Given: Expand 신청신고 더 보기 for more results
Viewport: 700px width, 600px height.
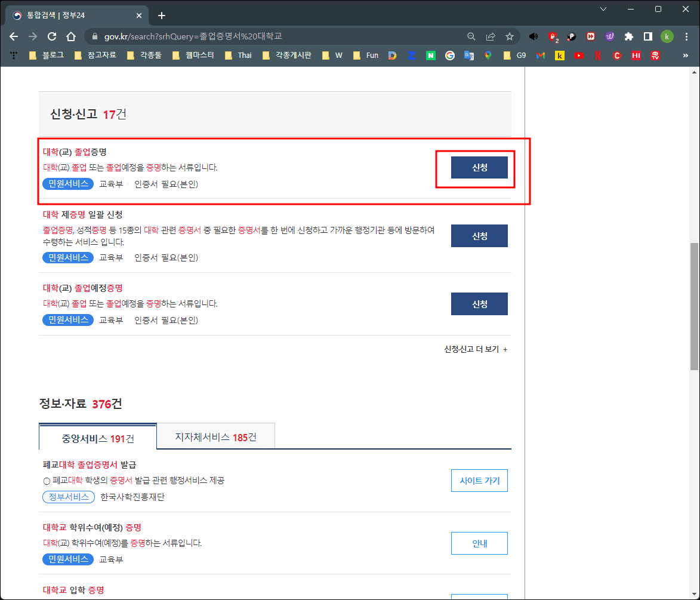Looking at the screenshot, I should point(476,349).
